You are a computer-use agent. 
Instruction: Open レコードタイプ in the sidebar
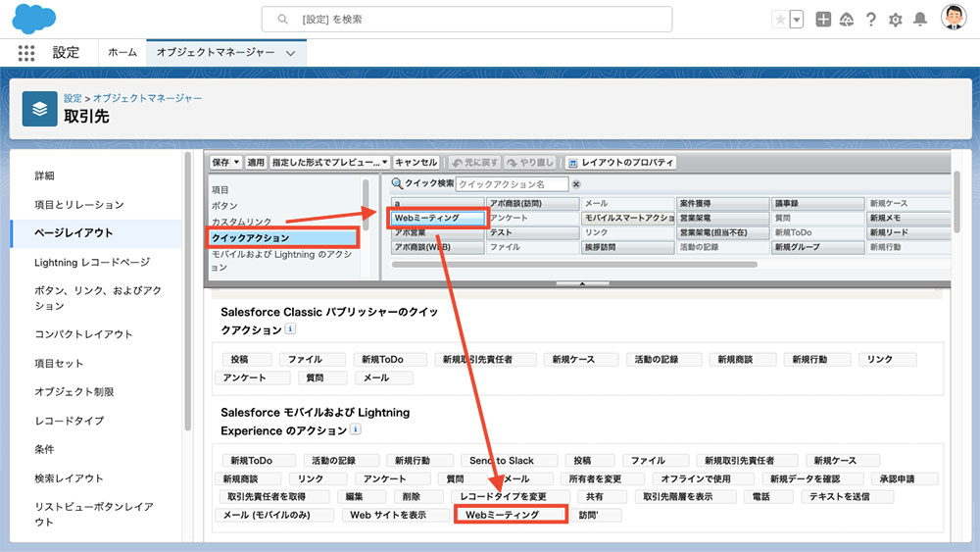coord(70,420)
